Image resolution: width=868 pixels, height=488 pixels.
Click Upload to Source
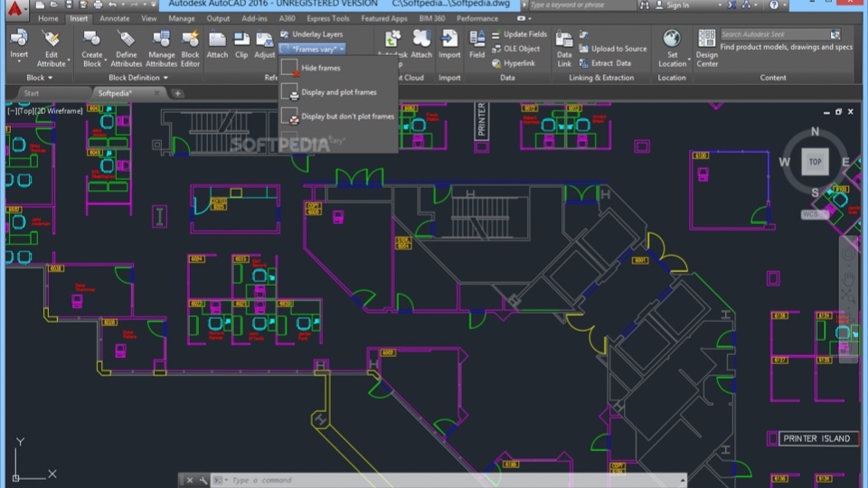click(x=612, y=49)
